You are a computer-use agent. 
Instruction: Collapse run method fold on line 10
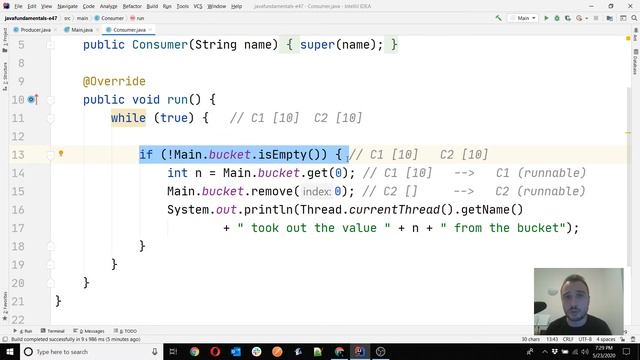pos(51,100)
